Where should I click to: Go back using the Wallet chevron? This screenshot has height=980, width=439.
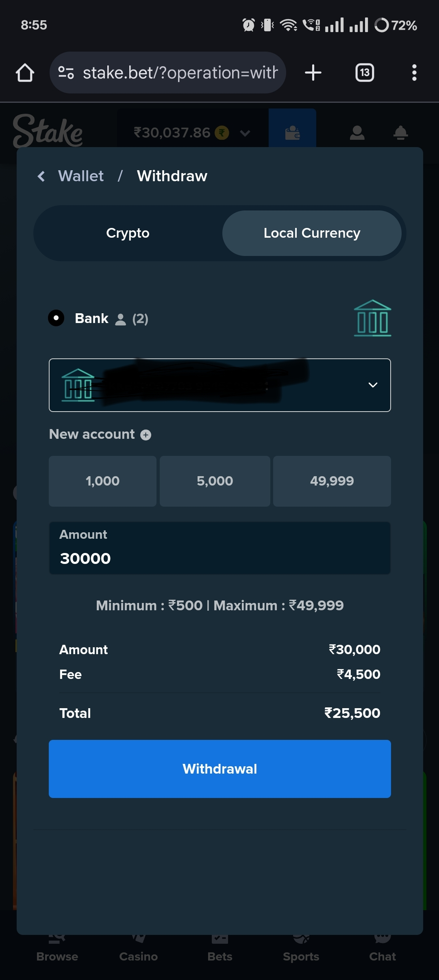pyautogui.click(x=41, y=176)
